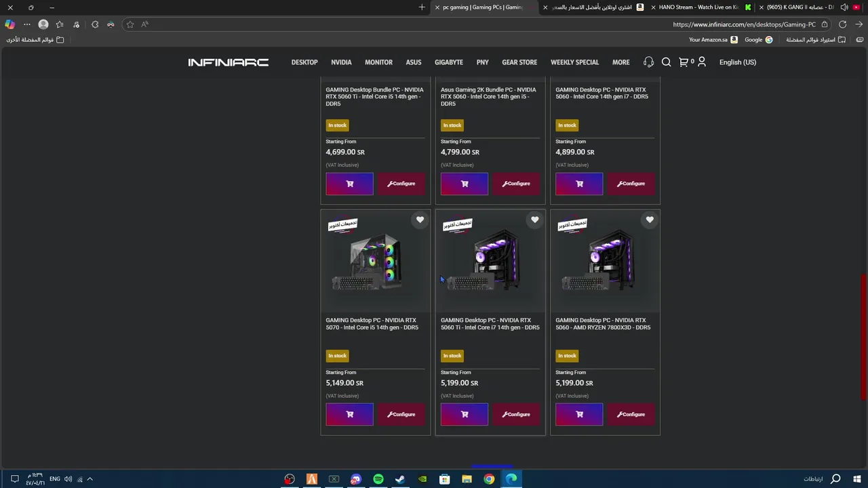Image resolution: width=868 pixels, height=488 pixels.
Task: Open File Explorer from the taskbar
Action: pyautogui.click(x=467, y=479)
